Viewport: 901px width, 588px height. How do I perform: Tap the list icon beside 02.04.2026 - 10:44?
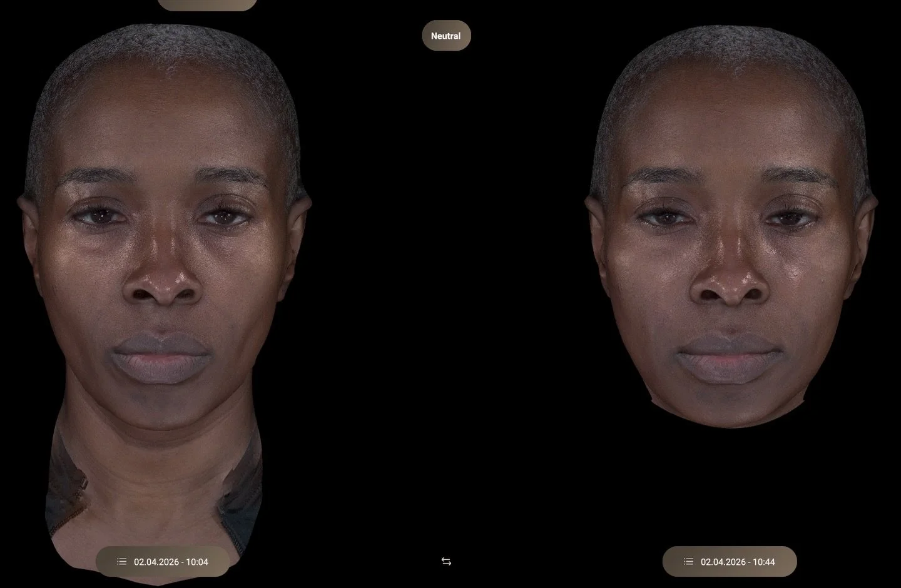point(689,561)
